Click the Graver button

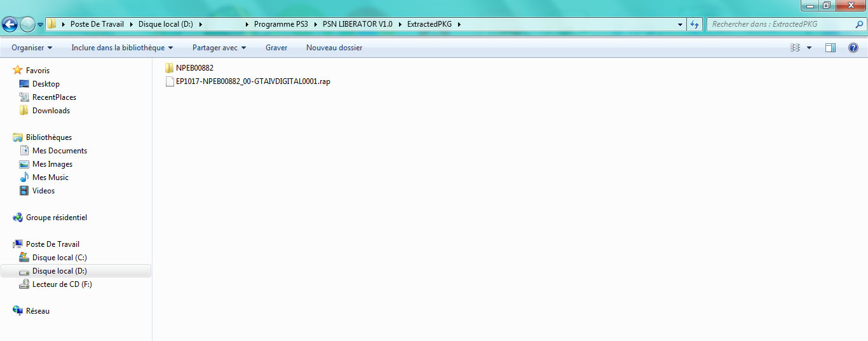pos(276,48)
